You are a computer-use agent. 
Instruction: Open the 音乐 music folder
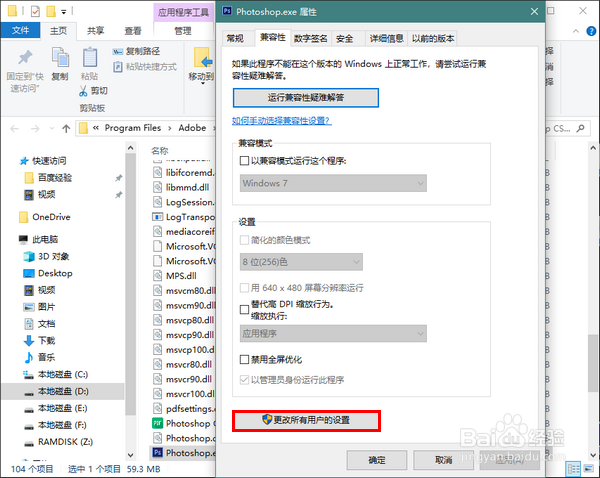pyautogui.click(x=39, y=357)
